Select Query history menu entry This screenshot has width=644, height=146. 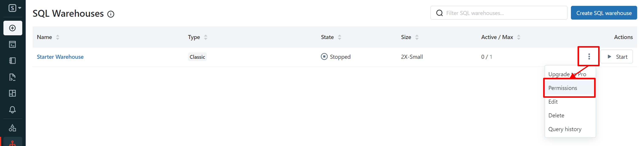tap(565, 129)
